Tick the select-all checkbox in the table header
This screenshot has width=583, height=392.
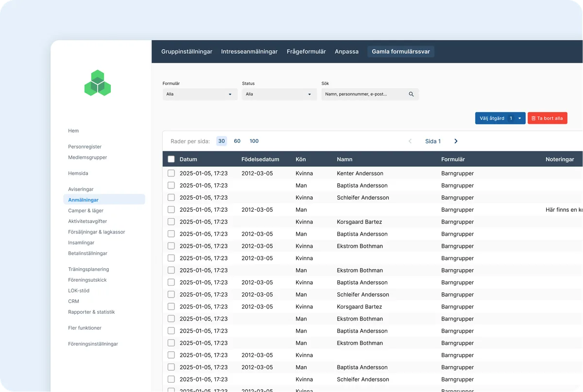pyautogui.click(x=171, y=159)
